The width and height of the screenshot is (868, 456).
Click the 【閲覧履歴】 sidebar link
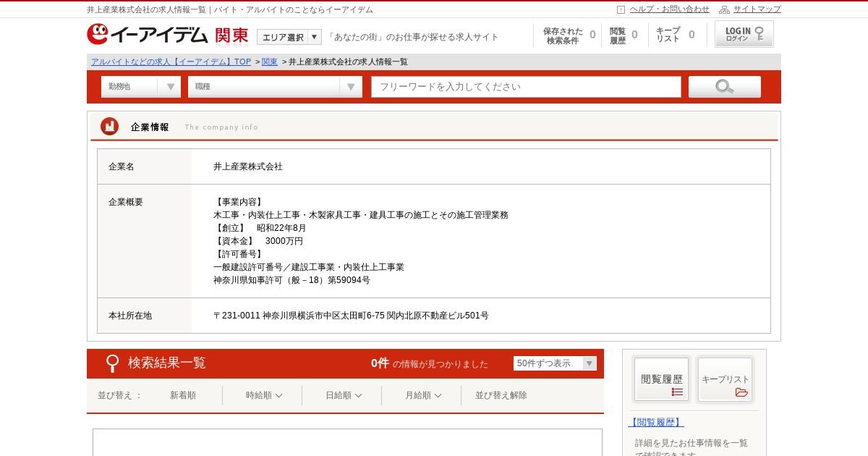tap(655, 422)
